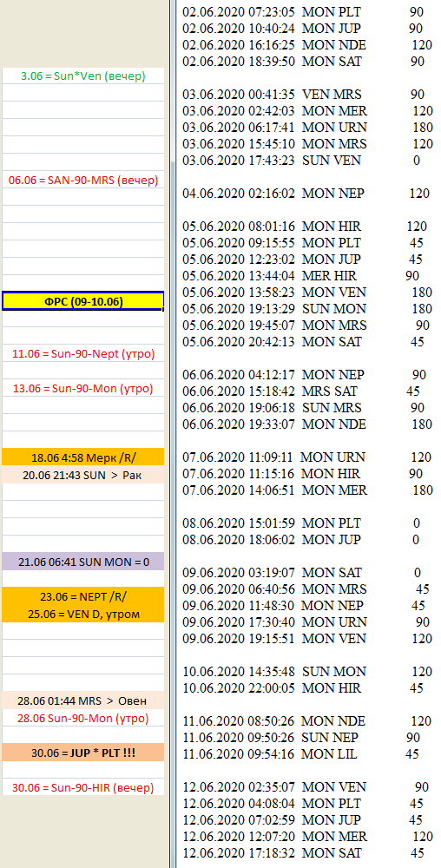The width and height of the screenshot is (441, 868).
Task: Click the green 3.06 = Sun*Ven cell
Action: pos(83,76)
